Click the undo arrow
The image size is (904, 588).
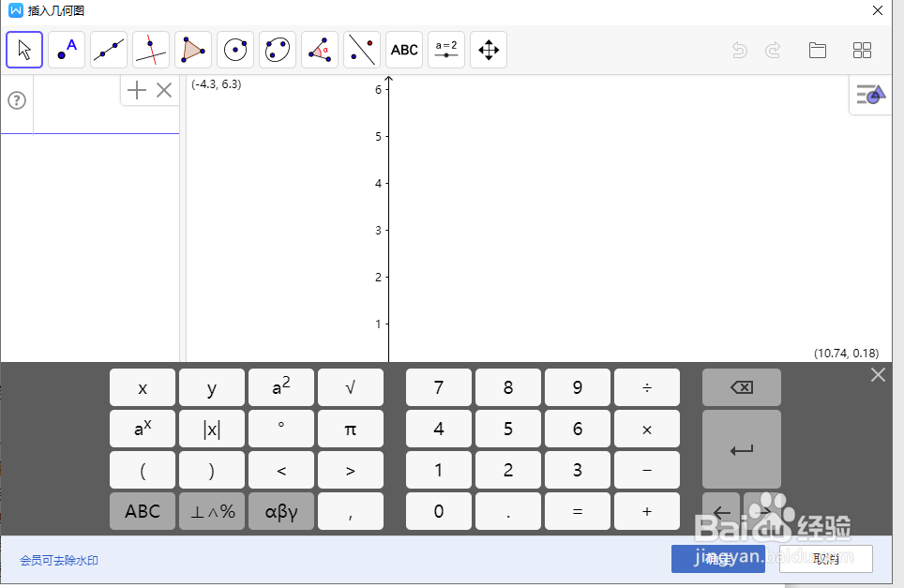coord(740,50)
